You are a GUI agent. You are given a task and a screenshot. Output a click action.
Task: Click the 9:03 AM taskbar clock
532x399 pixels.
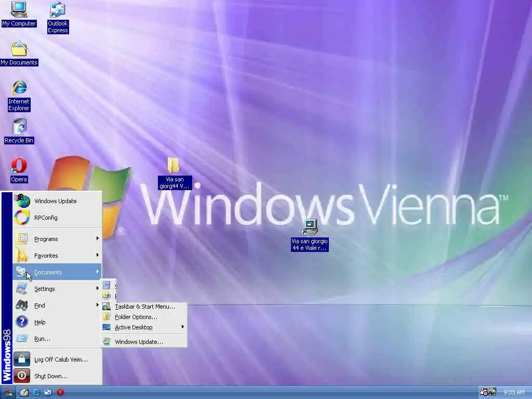[514, 393]
